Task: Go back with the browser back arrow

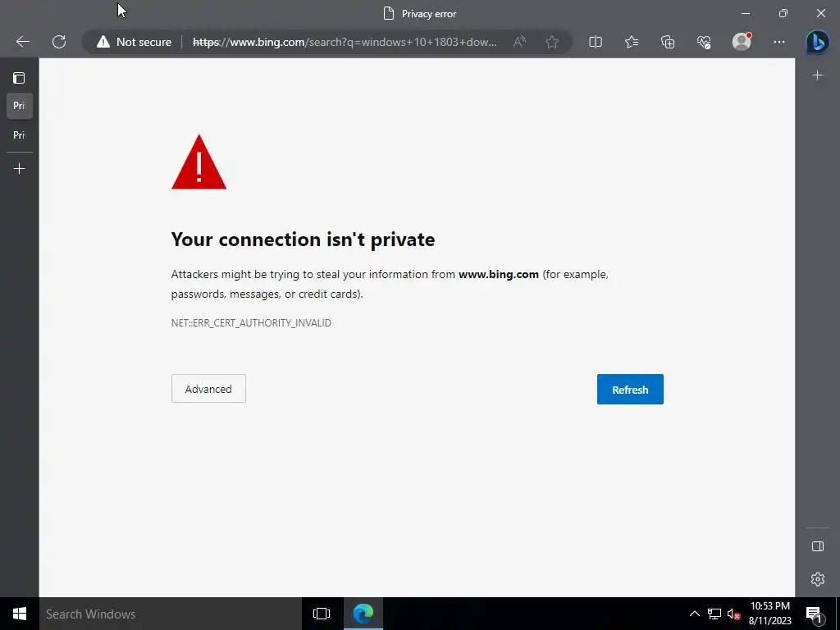Action: pos(22,42)
